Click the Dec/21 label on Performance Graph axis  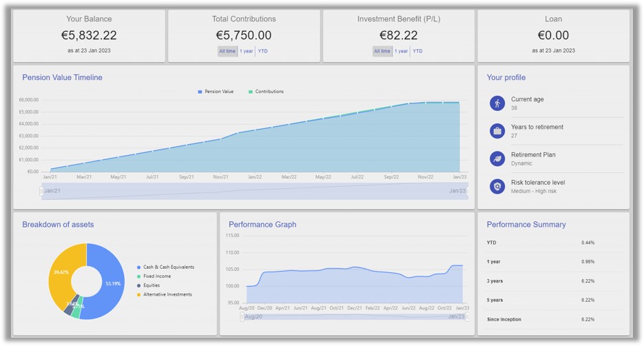(x=355, y=308)
